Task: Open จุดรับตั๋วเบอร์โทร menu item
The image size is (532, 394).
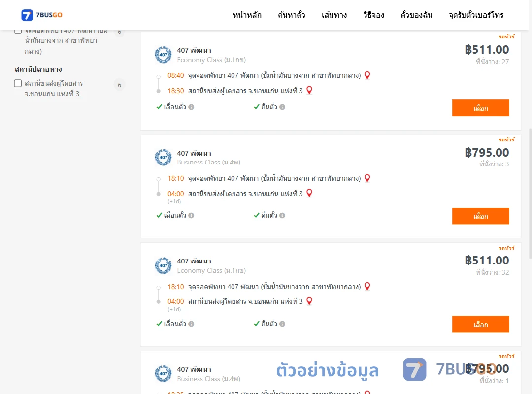Action: point(476,15)
